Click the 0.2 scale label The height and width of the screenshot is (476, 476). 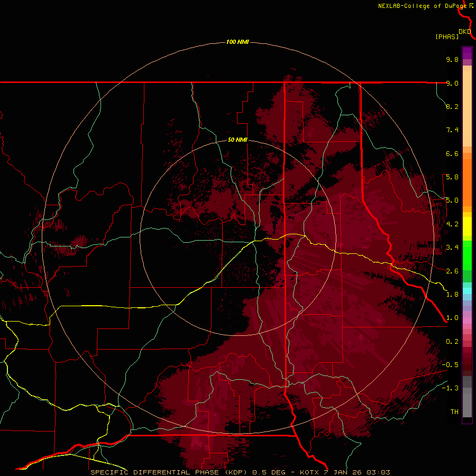coord(452,342)
